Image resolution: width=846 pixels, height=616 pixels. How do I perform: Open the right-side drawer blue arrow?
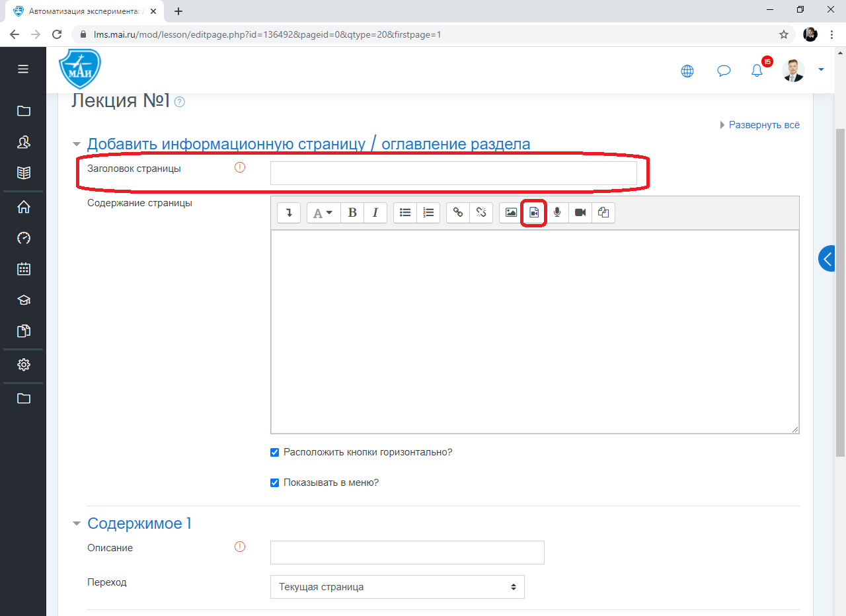827,258
